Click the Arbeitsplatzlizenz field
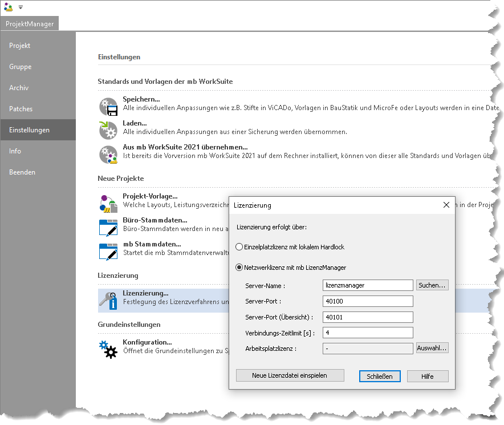This screenshot has width=504, height=425. click(368, 349)
